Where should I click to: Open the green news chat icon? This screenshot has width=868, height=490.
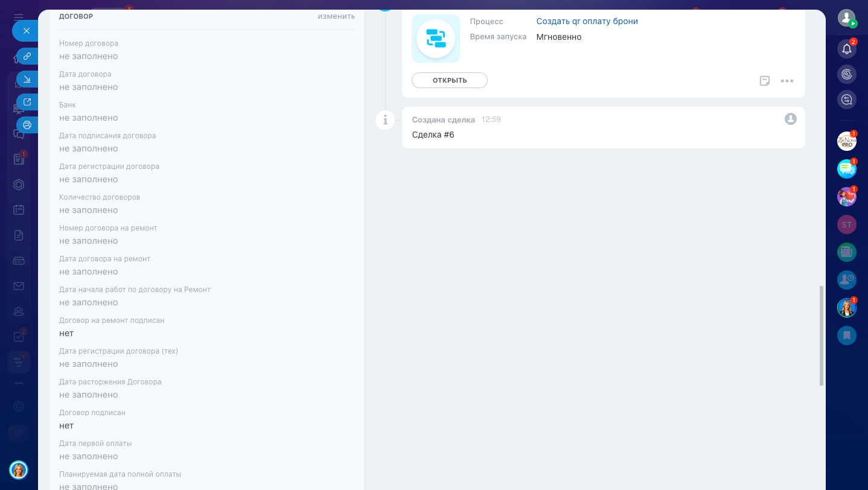(847, 252)
